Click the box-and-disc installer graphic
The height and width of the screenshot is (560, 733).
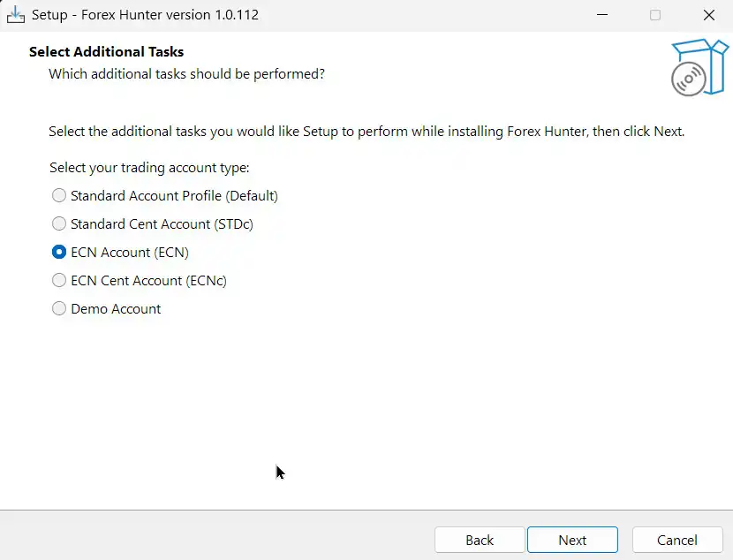[699, 67]
